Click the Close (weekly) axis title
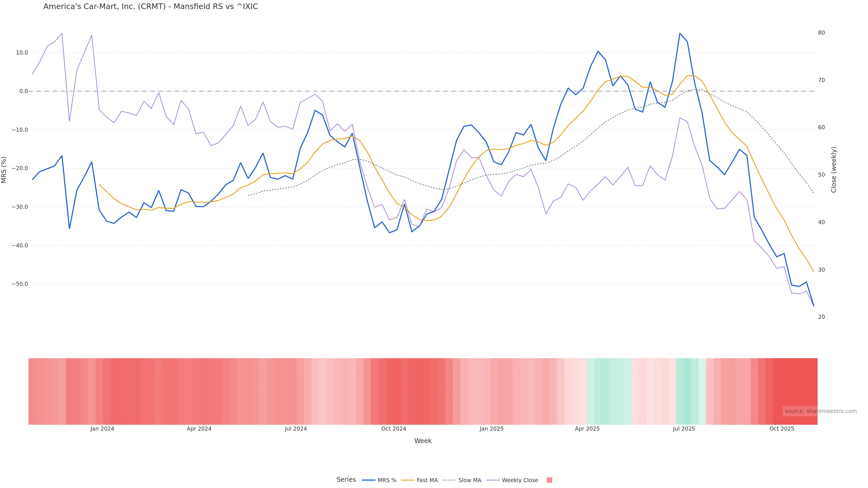Image resolution: width=868 pixels, height=488 pixels. tap(834, 170)
